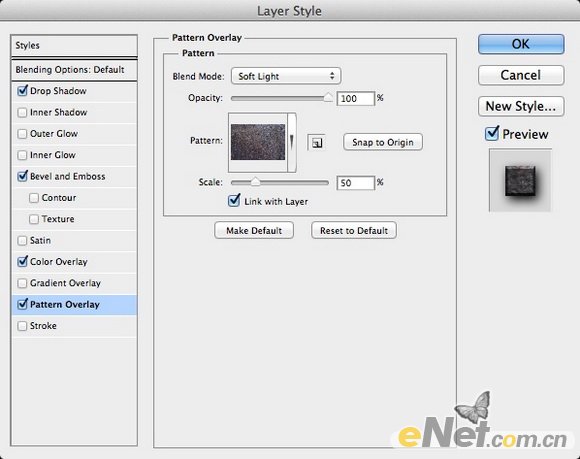Enable the Inner Shadow checkbox
This screenshot has height=459, width=580.
(x=23, y=112)
